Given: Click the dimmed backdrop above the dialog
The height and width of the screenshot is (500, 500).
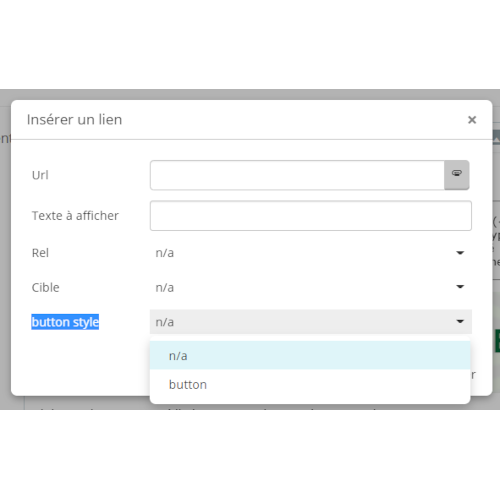Looking at the screenshot, I should (250, 94).
